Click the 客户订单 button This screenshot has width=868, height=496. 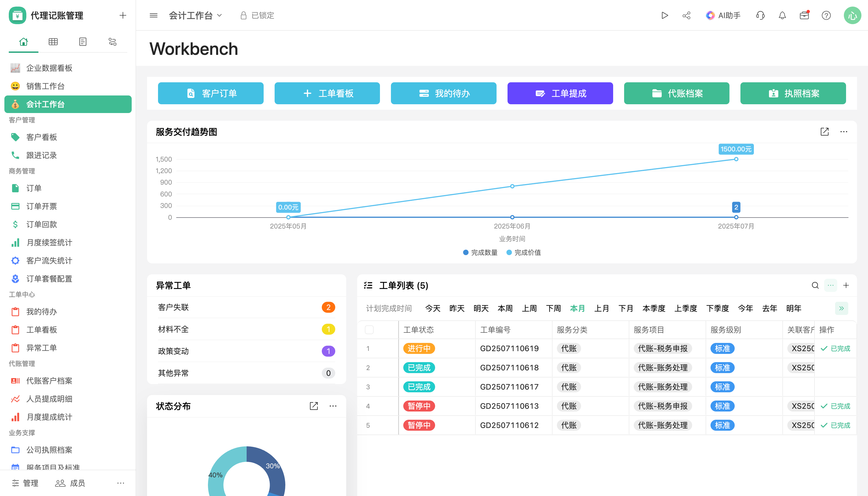coord(210,93)
